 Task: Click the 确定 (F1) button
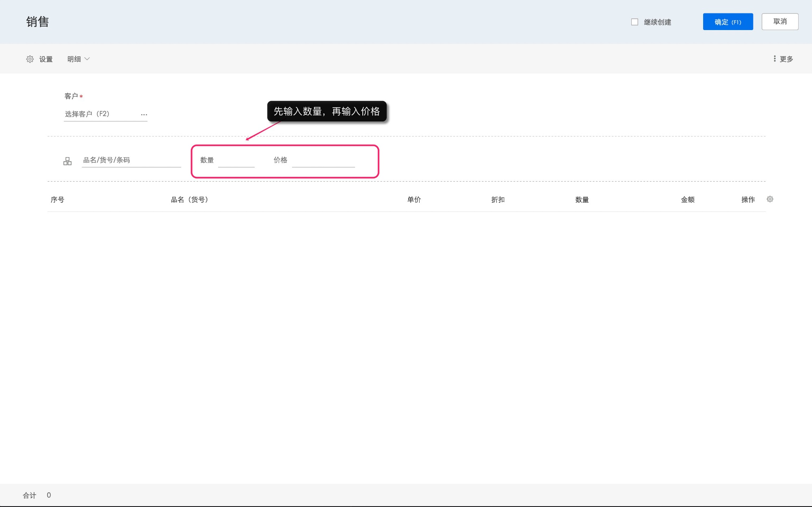pos(728,22)
